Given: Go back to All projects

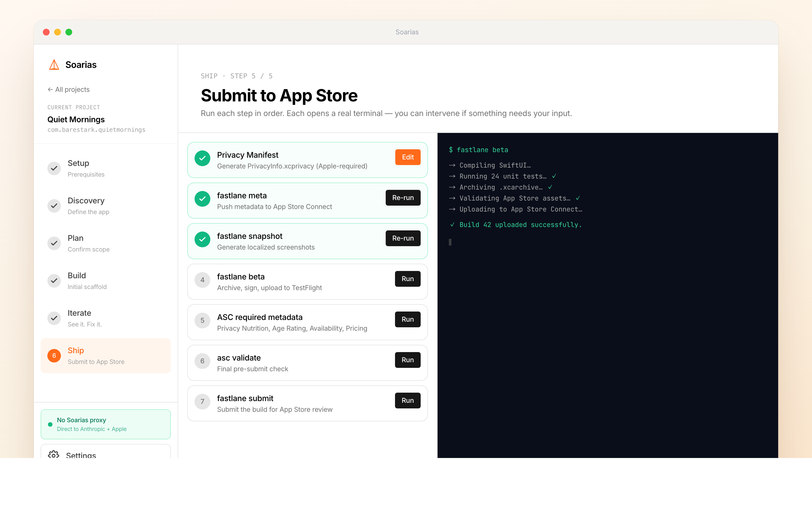Looking at the screenshot, I should coord(69,90).
